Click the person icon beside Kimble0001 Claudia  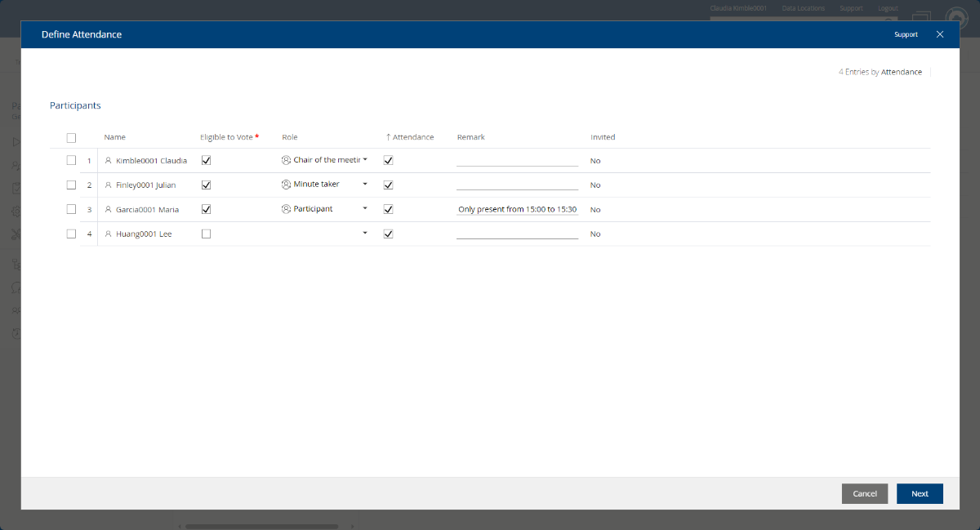coord(108,161)
